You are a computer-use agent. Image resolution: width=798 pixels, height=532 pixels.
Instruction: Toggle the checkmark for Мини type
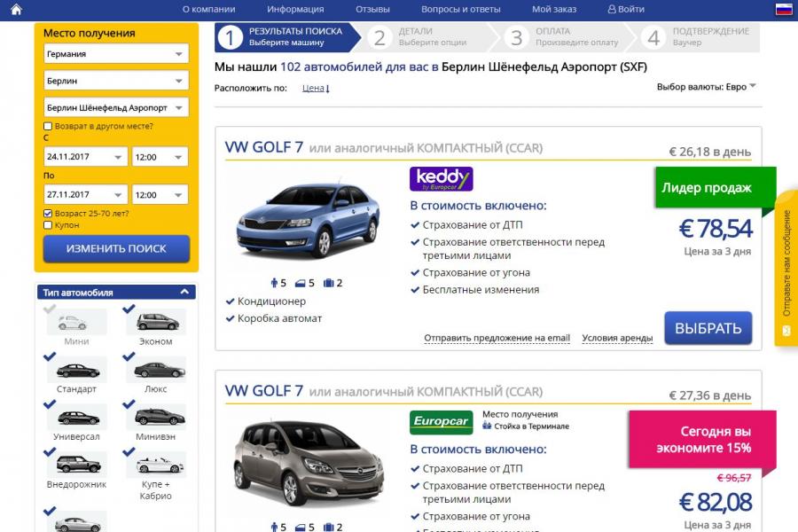pyautogui.click(x=50, y=309)
